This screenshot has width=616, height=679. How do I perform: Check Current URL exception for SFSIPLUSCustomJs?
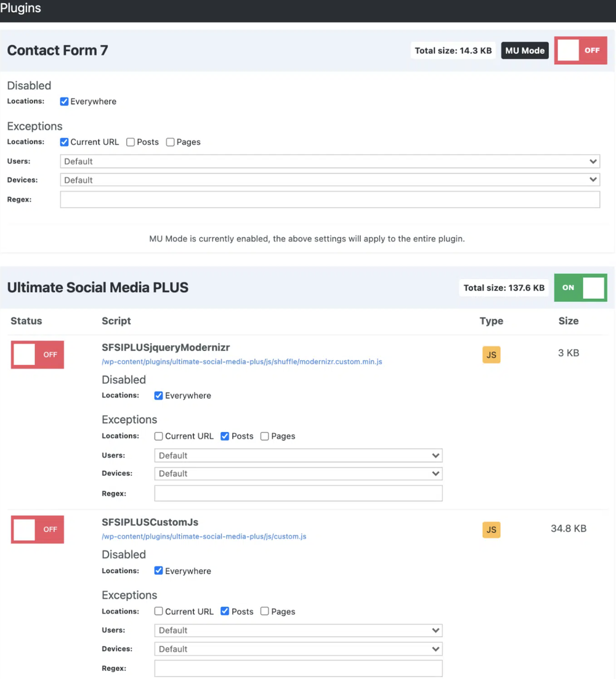point(158,611)
